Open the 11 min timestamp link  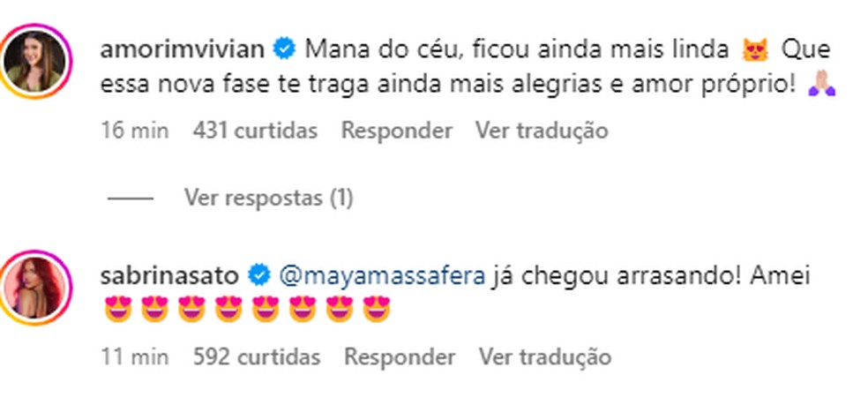click(x=135, y=357)
